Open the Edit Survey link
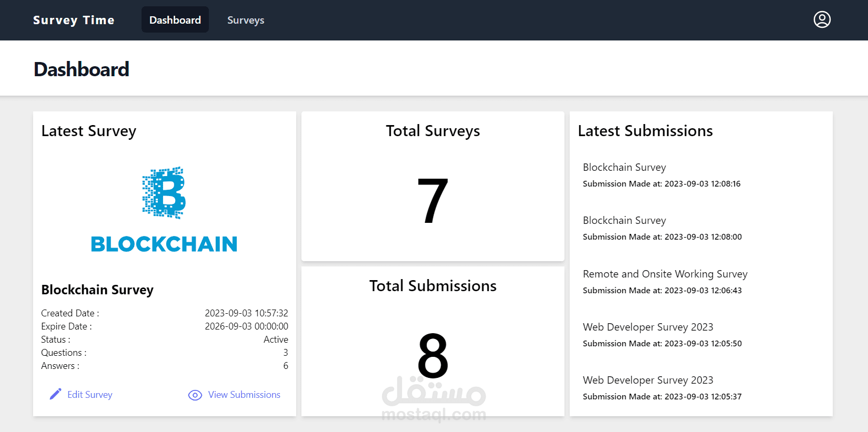This screenshot has height=432, width=868. (90, 395)
